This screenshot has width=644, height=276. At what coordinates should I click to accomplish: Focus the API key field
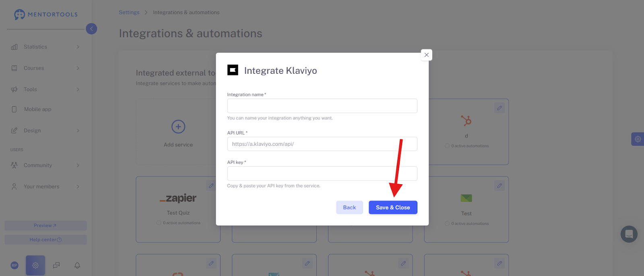[322, 174]
